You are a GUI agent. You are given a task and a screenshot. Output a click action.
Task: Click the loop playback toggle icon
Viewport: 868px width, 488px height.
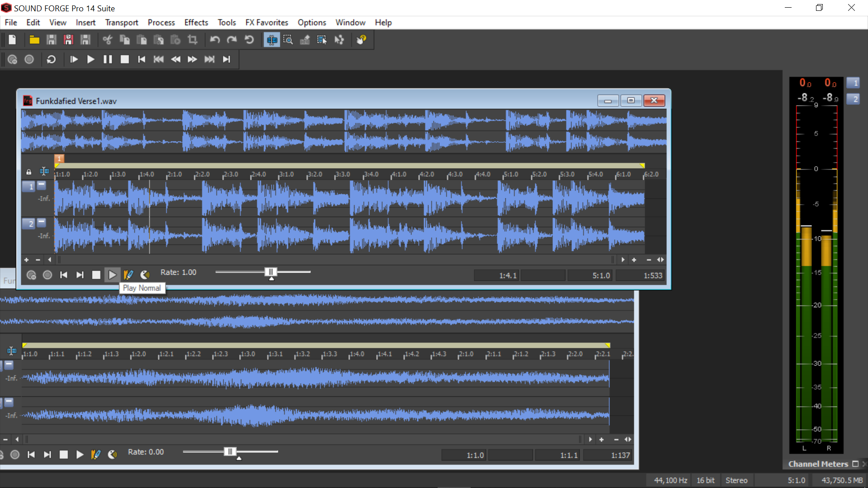click(x=52, y=59)
